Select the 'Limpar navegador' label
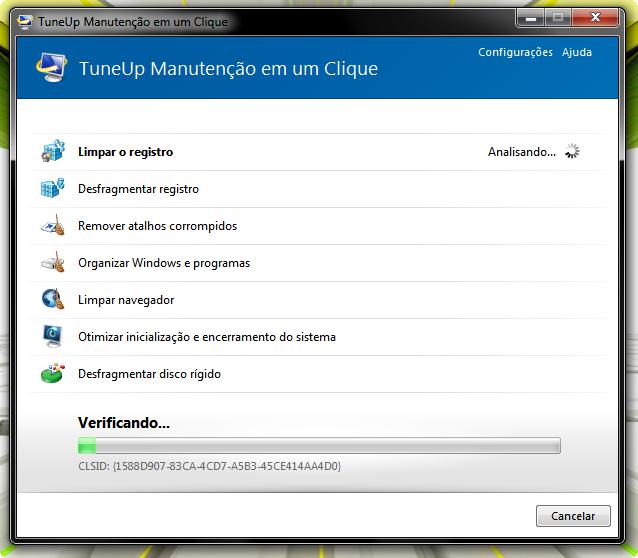Viewport: 638px width, 558px height. pyautogui.click(x=126, y=300)
